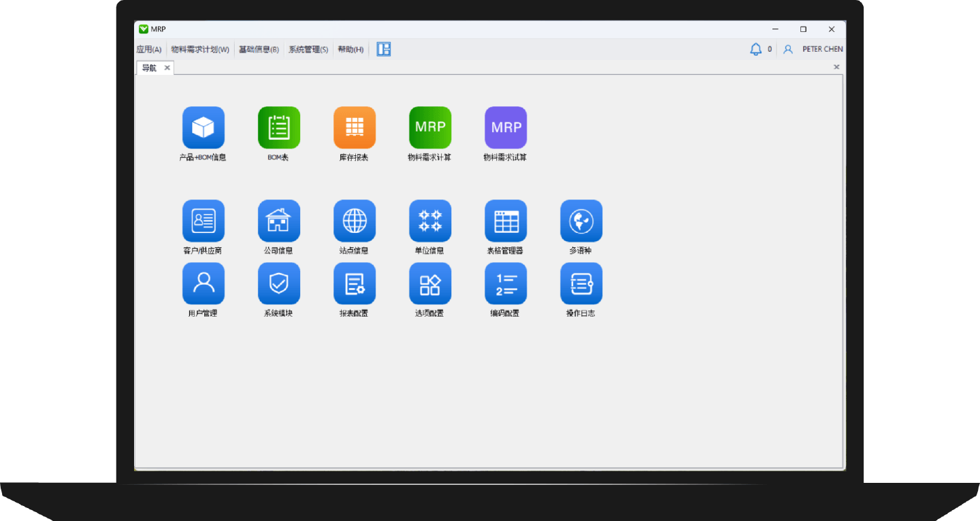
Task: Open the 客户/供应商 module
Action: [x=203, y=220]
